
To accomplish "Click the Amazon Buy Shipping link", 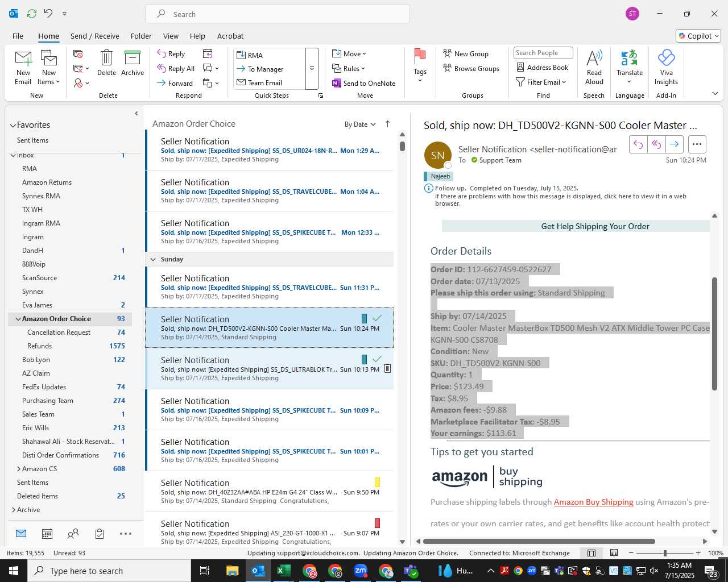I will (593, 502).
